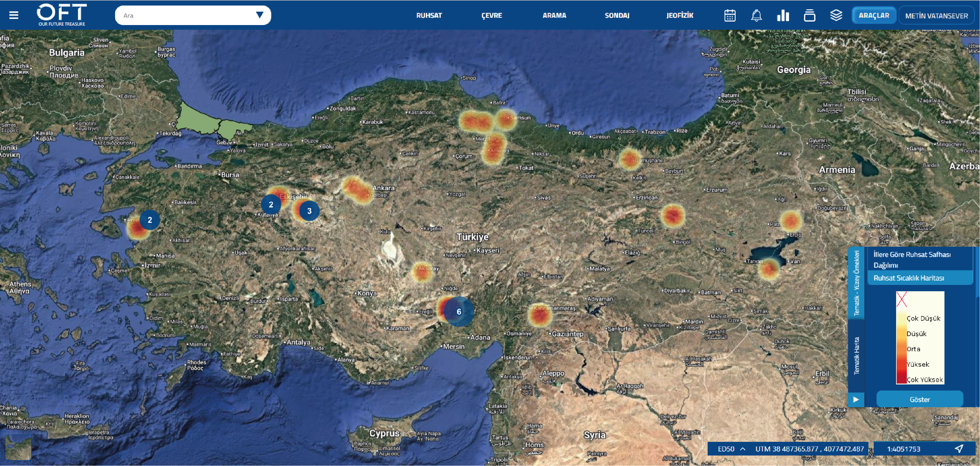Switch to the Tematik Harita tab
The width and height of the screenshot is (980, 466).
[857, 356]
